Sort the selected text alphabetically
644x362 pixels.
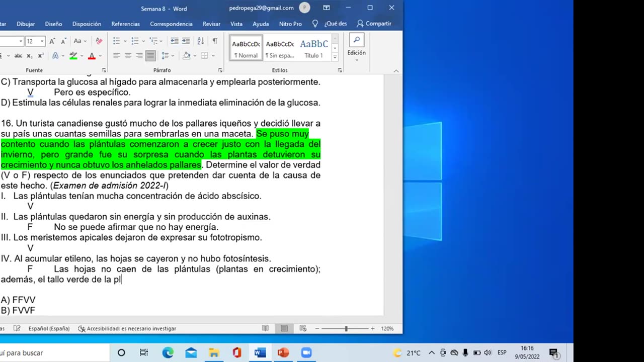coord(201,41)
